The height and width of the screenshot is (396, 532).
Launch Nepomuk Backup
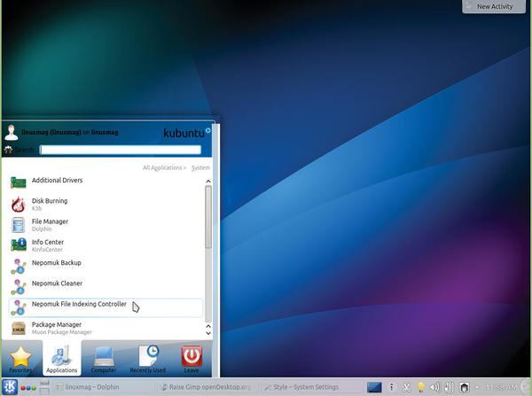tap(106, 266)
